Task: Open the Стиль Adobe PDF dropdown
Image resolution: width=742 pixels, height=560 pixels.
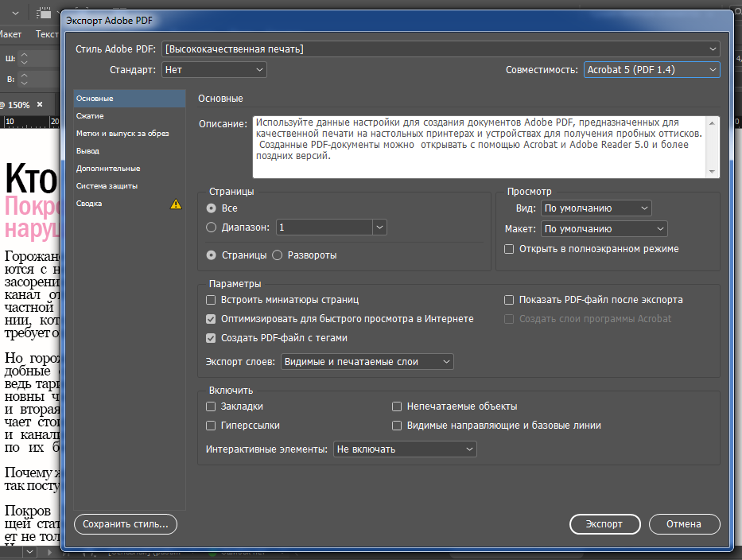Action: tap(441, 49)
